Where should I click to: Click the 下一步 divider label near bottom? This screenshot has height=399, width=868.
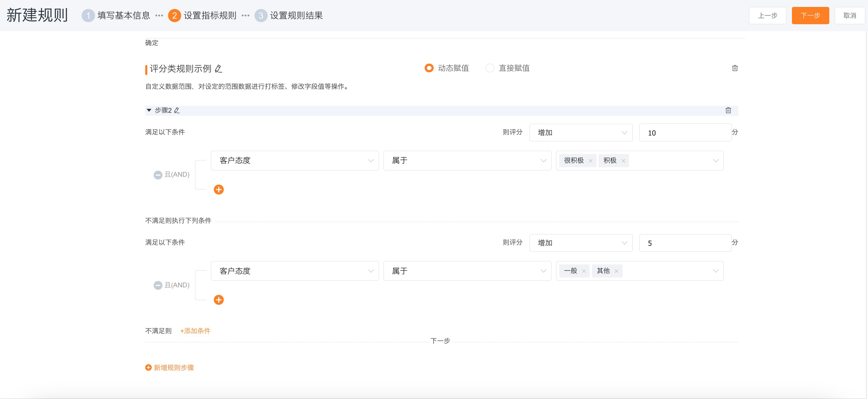440,341
